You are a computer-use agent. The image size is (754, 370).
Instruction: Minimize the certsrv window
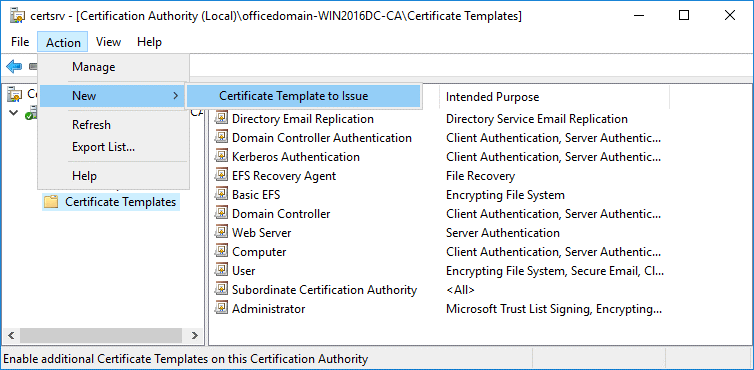point(638,15)
